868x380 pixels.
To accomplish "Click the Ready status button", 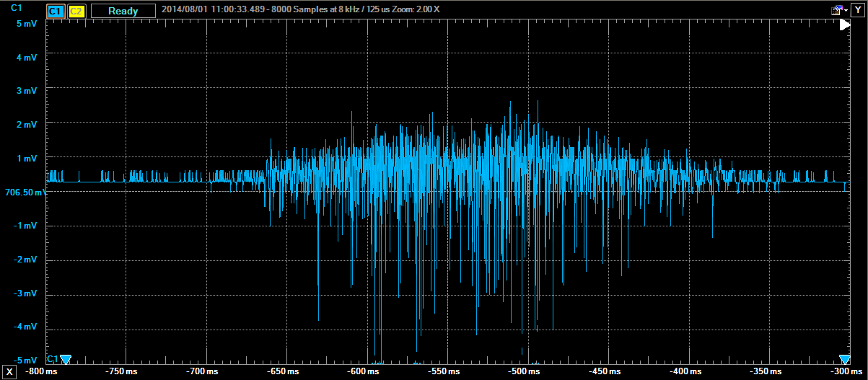I will [123, 11].
